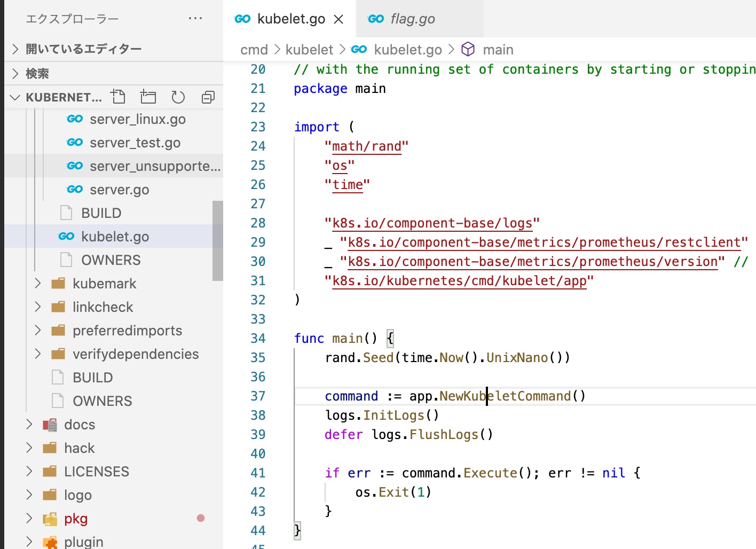Viewport: 756px width, 549px height.
Task: Click line number 37 in the gutter
Action: click(x=258, y=396)
